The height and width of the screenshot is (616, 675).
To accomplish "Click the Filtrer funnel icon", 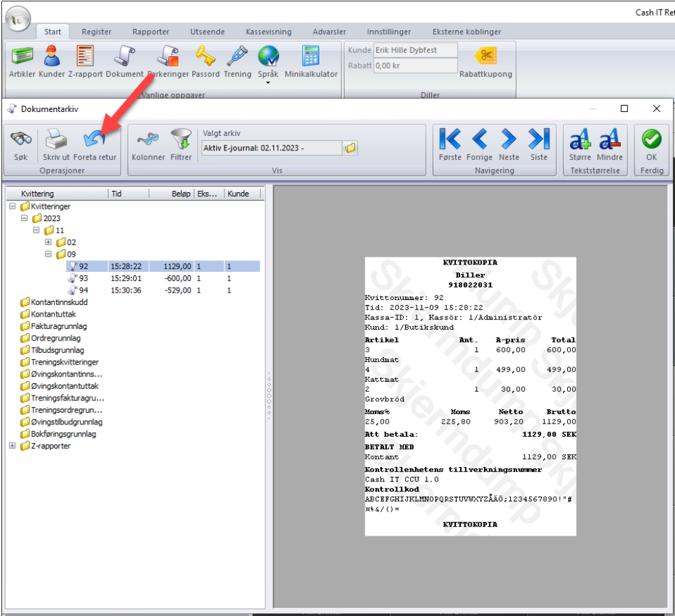I will [181, 140].
